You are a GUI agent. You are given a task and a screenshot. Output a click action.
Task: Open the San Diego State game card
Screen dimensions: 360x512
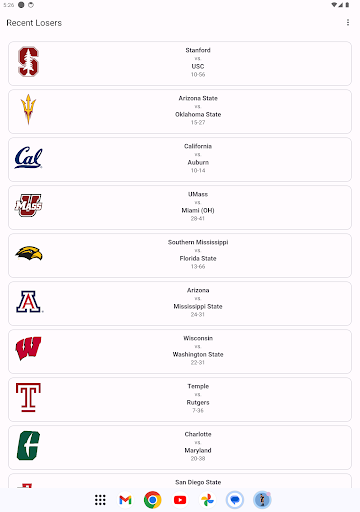point(180,481)
